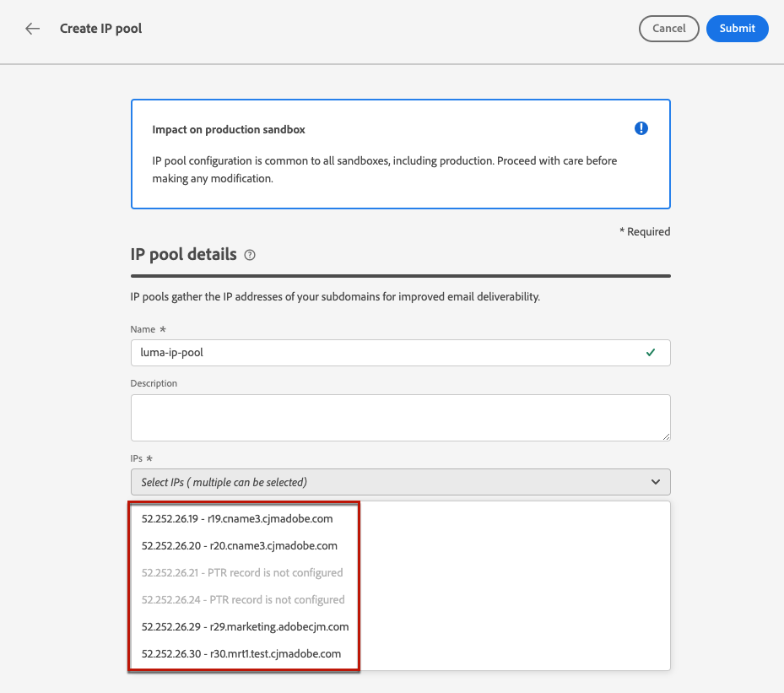Click the IP pool details section heading
The height and width of the screenshot is (693, 784).
coord(183,255)
